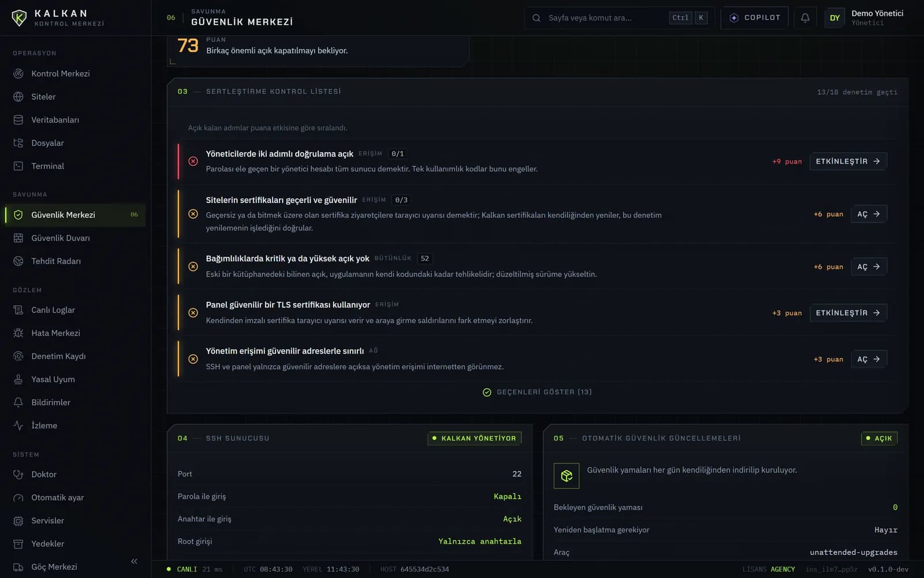
Task: Click the Kontrol Merkezi sidebar icon
Action: 18,73
